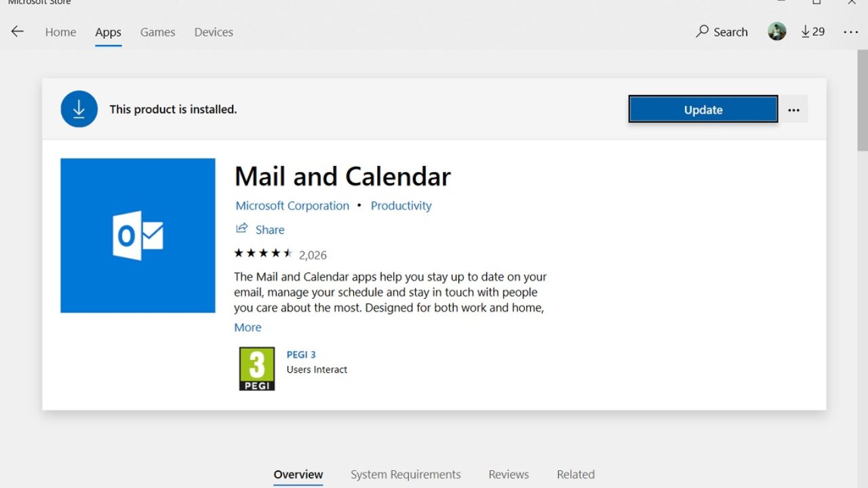Click the Share icon
This screenshot has height=488, width=868.
[241, 229]
